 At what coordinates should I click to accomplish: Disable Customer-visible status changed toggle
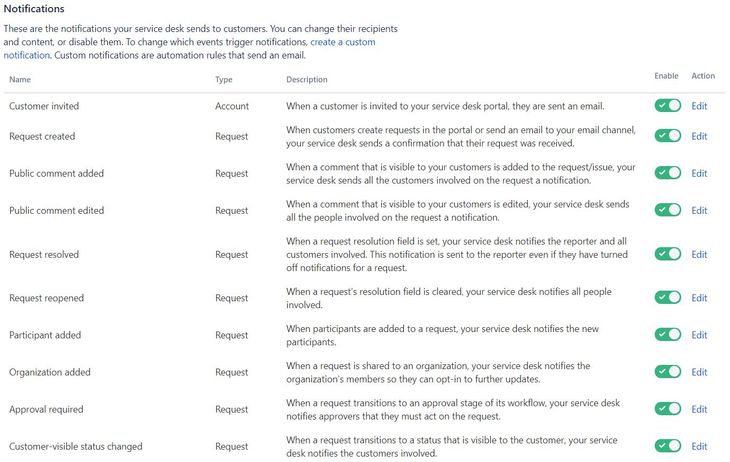667,446
